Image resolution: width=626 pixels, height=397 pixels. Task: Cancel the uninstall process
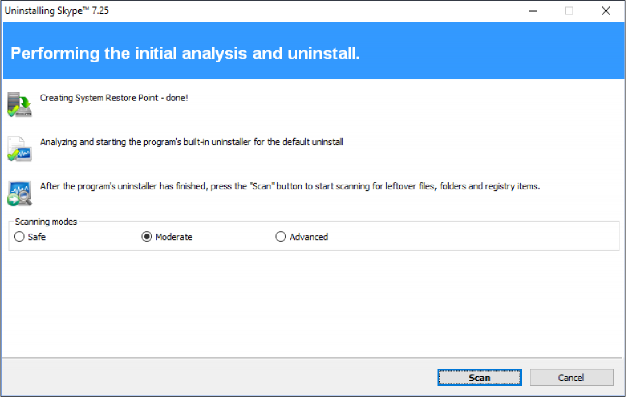click(x=571, y=377)
